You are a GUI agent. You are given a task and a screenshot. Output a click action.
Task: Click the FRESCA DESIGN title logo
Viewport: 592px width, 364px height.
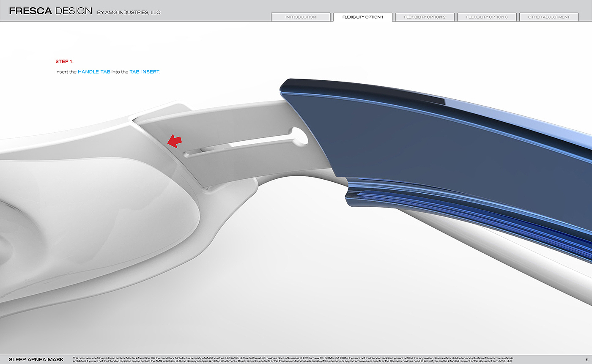click(50, 11)
